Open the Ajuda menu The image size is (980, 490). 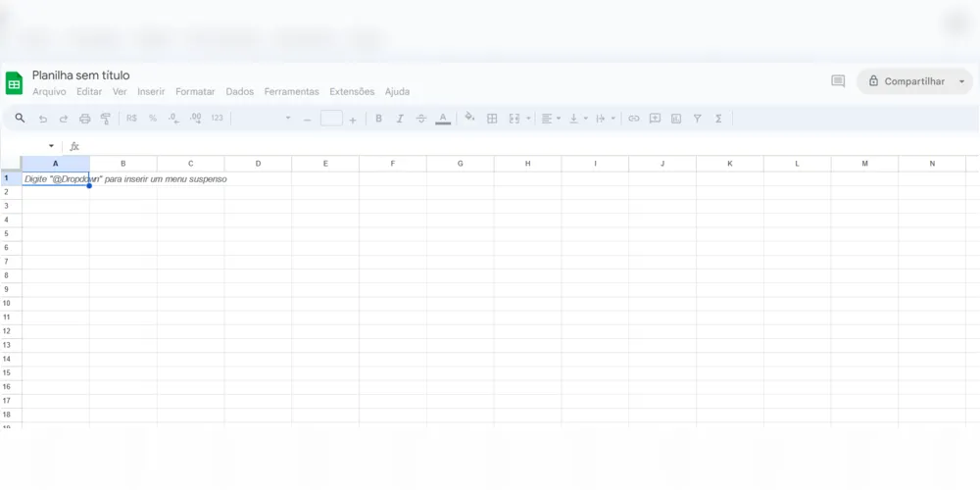pos(398,92)
